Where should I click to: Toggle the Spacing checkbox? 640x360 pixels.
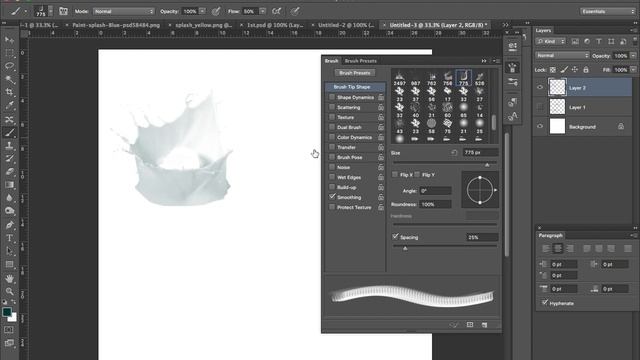[395, 236]
